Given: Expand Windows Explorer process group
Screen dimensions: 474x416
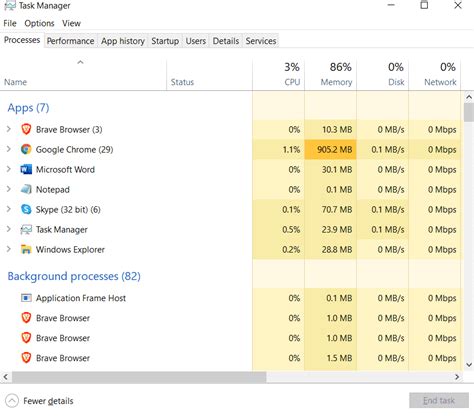Looking at the screenshot, I should [9, 249].
